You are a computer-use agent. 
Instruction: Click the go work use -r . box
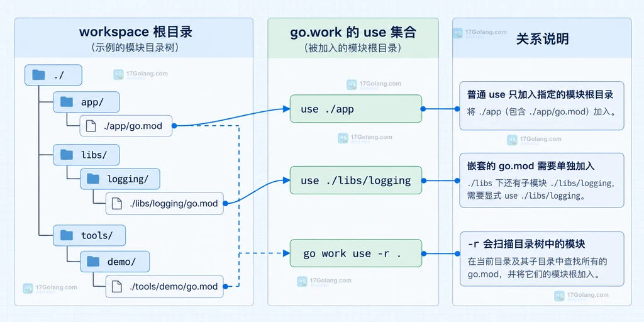point(356,253)
